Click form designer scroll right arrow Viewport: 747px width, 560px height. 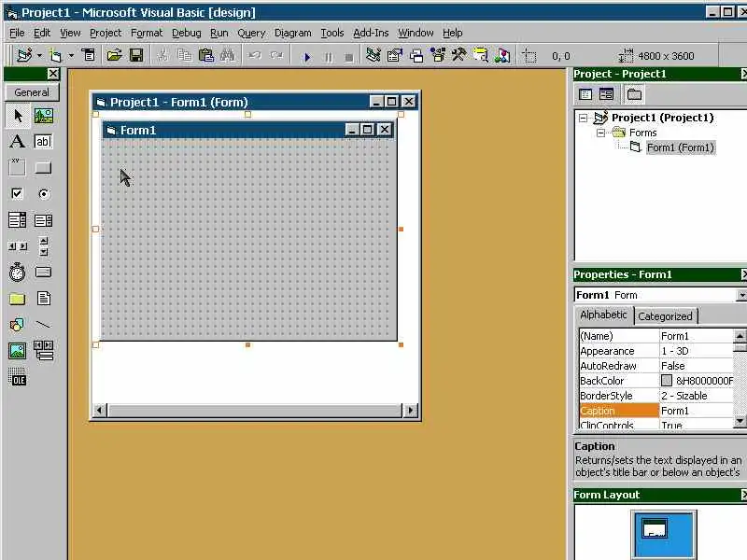410,410
